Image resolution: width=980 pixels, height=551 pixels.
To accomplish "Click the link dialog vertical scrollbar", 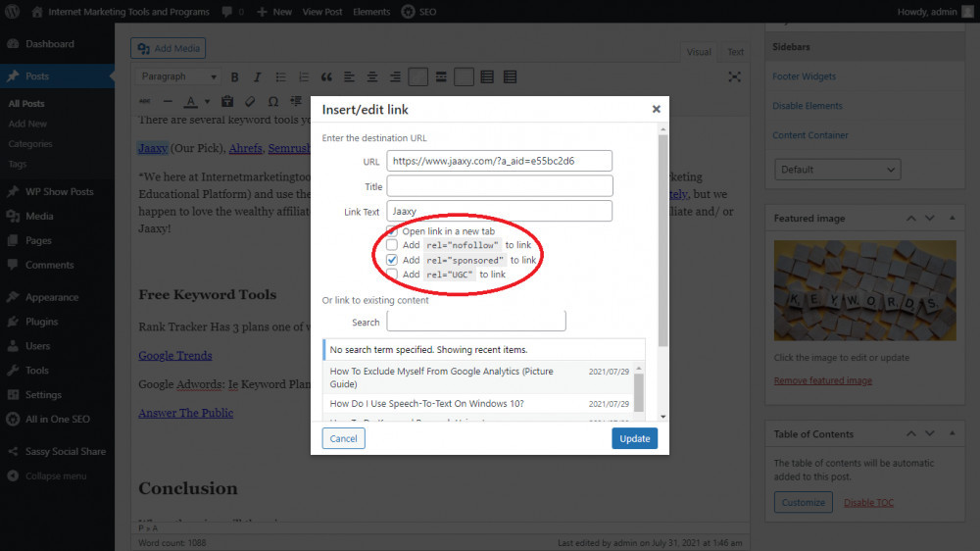I will tap(662, 240).
